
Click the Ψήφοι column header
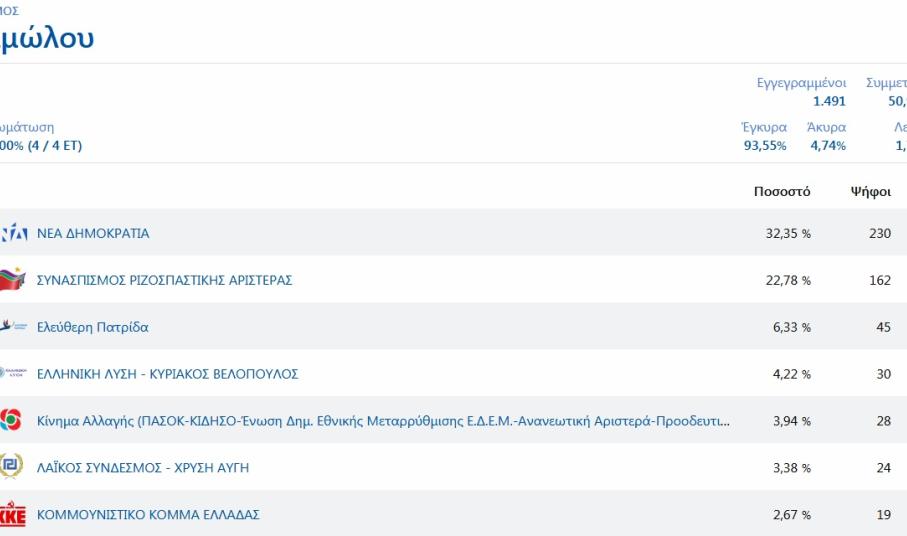click(870, 192)
